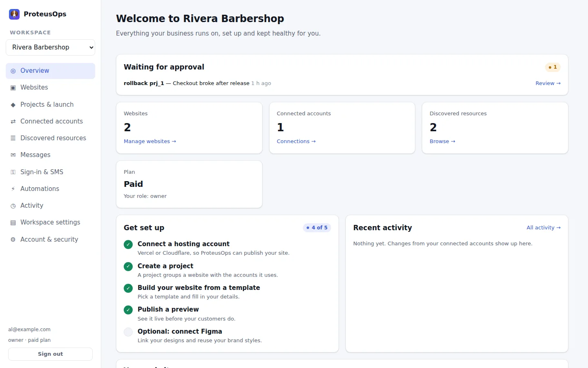The width and height of the screenshot is (588, 368).
Task: Click the Account & security gear icon
Action: coord(13,240)
